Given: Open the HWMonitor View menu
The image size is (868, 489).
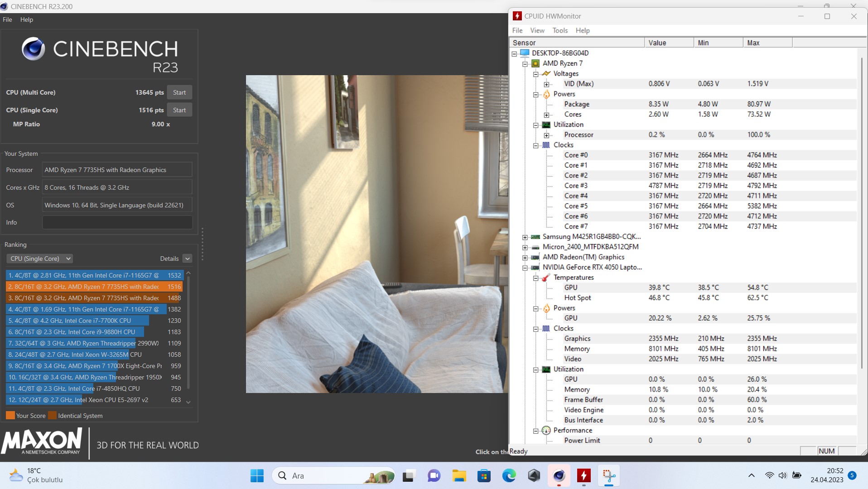Looking at the screenshot, I should coord(537,30).
